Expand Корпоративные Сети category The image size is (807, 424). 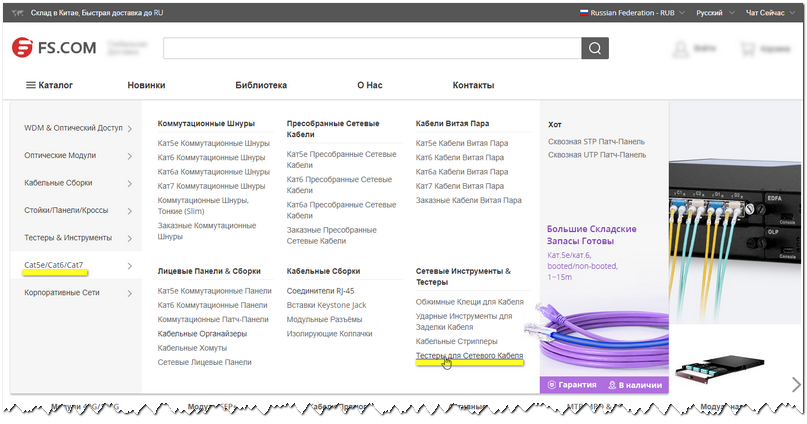tap(77, 293)
